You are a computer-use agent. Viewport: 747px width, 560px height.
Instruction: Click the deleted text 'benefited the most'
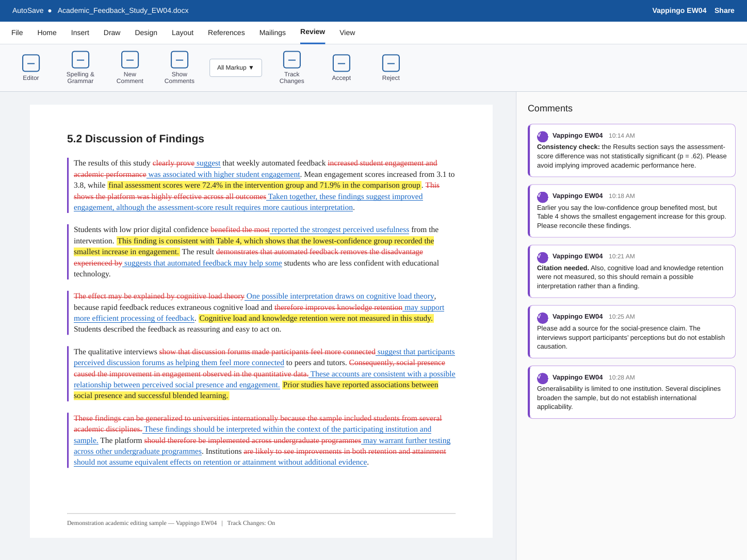(x=240, y=229)
